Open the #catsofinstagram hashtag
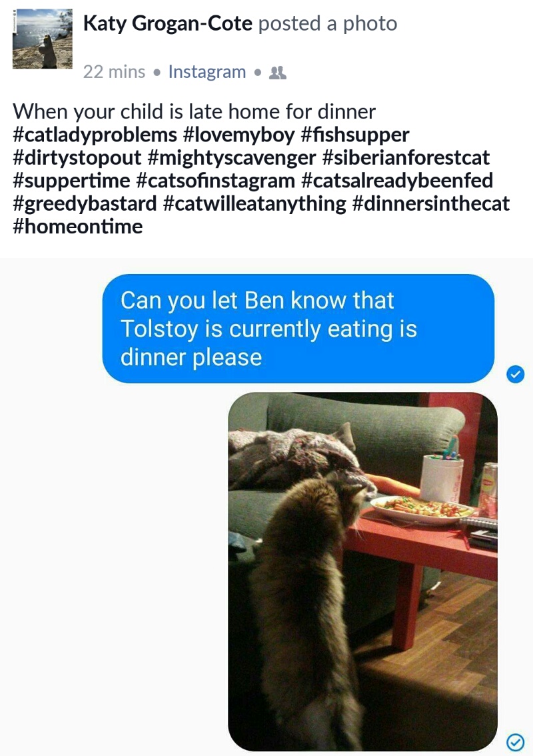The height and width of the screenshot is (756, 533). point(216,181)
